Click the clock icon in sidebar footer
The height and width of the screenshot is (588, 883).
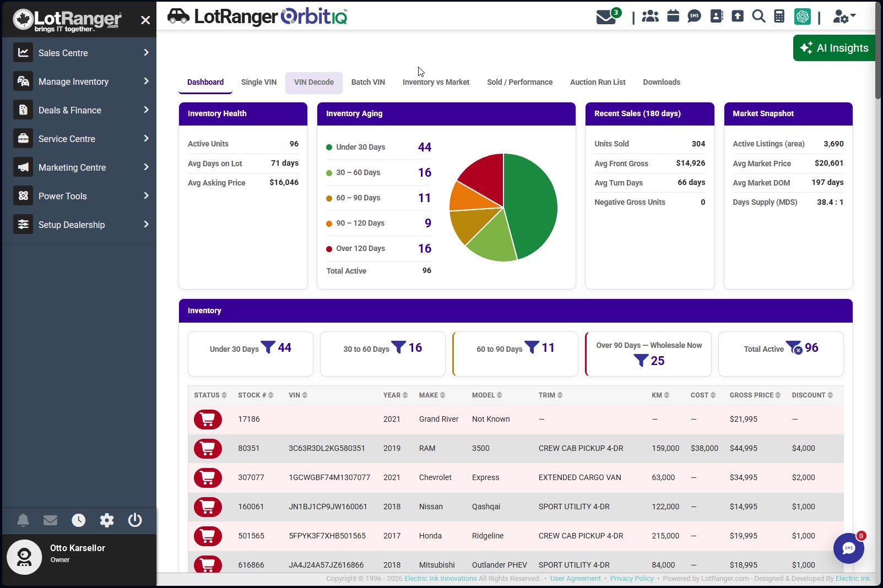tap(79, 520)
